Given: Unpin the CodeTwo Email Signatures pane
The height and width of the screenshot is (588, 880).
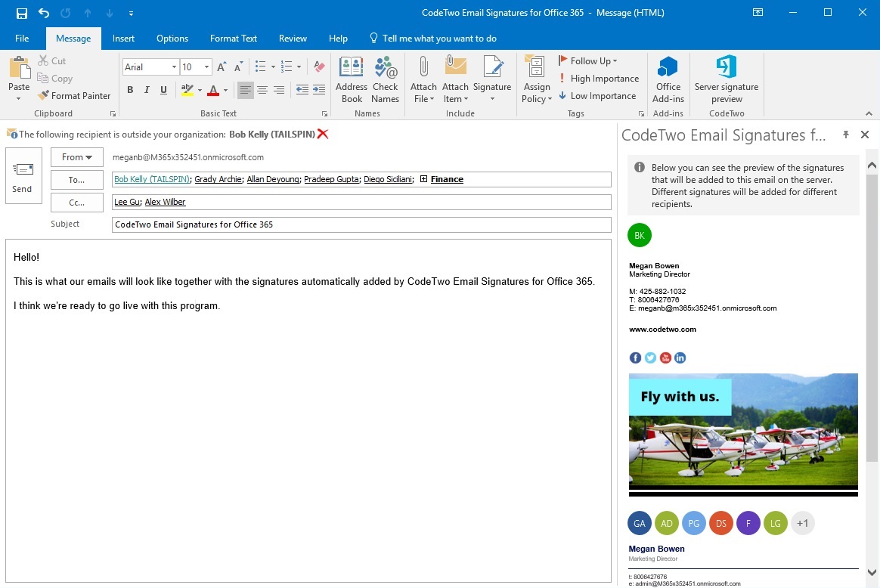Looking at the screenshot, I should pos(845,135).
